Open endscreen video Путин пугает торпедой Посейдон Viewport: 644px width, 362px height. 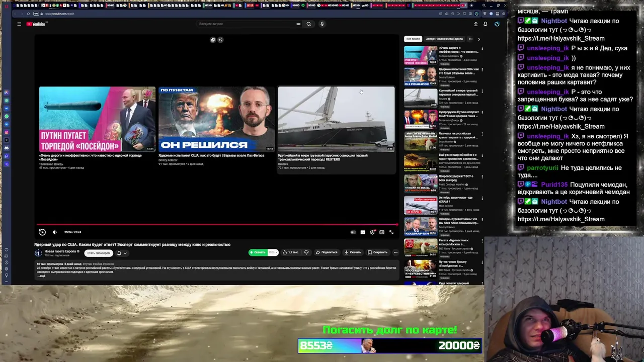click(98, 119)
